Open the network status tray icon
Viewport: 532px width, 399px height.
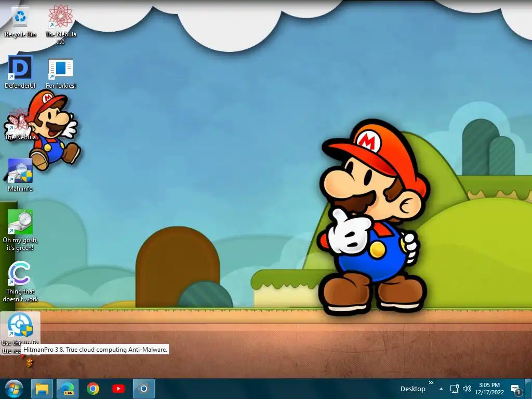[454, 389]
